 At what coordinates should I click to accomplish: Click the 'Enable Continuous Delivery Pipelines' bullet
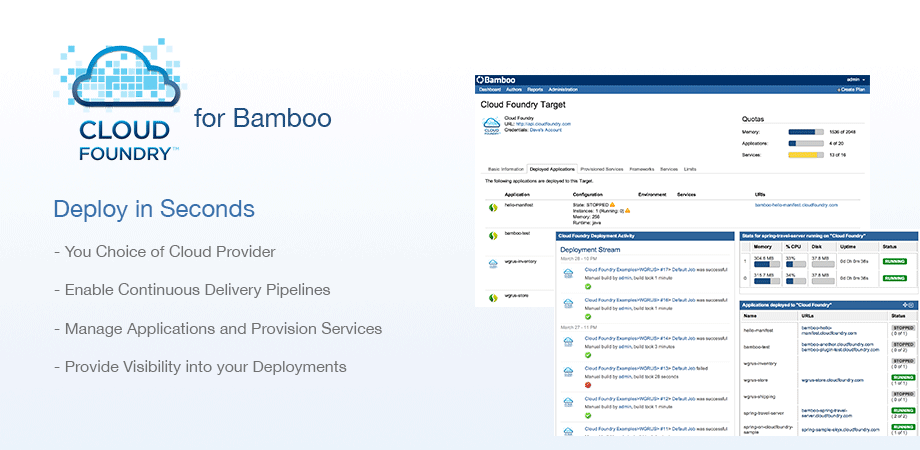pyautogui.click(x=192, y=290)
